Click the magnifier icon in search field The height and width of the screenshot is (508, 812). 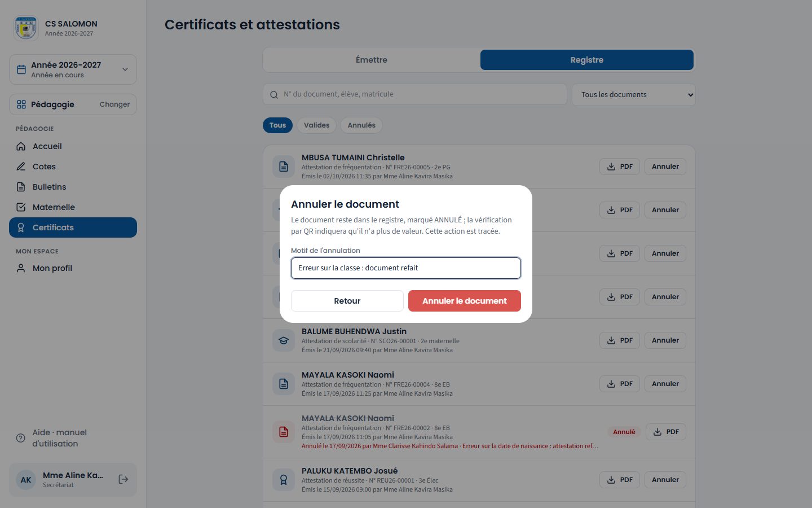274,95
